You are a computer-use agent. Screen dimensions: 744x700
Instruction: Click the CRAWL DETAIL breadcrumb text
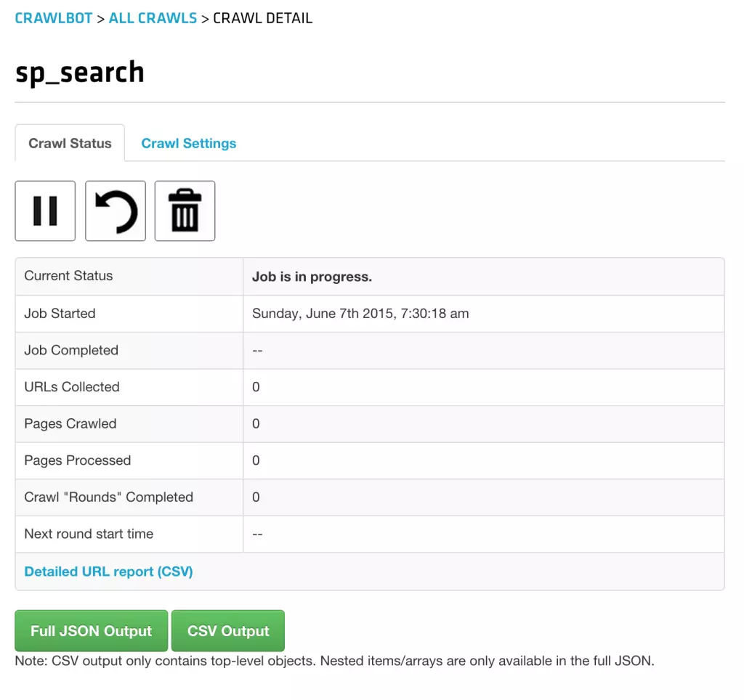pyautogui.click(x=262, y=18)
